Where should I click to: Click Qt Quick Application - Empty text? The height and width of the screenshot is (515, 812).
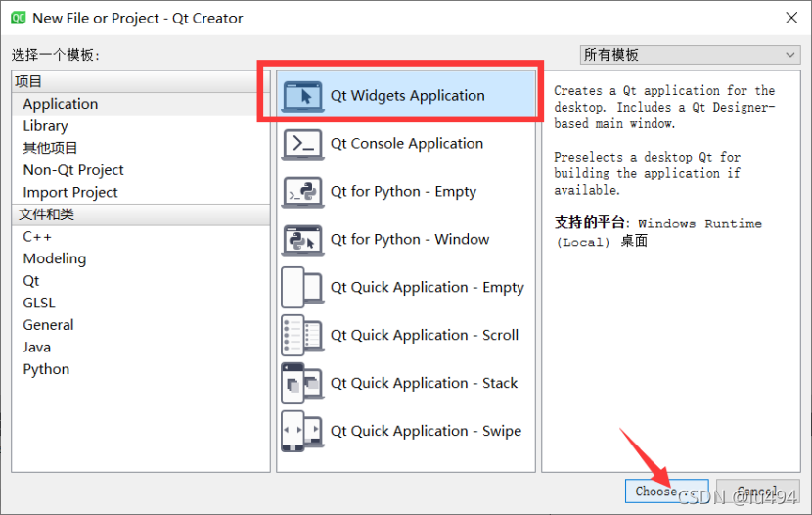[x=428, y=288]
